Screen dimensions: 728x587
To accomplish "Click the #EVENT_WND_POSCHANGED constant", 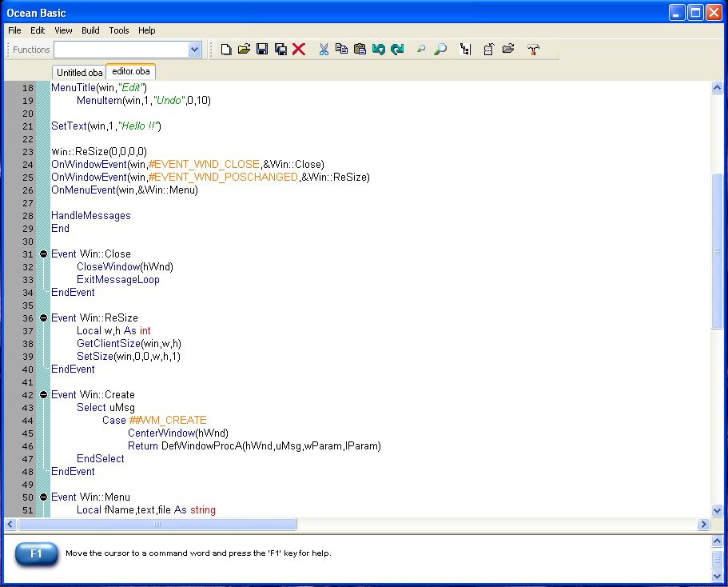I will click(223, 178).
